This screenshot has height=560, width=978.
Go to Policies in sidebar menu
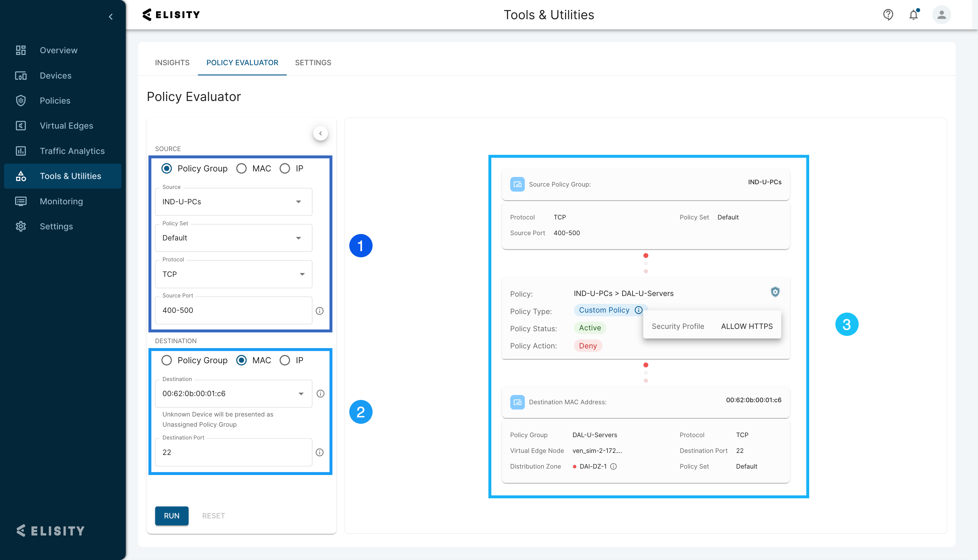click(x=63, y=101)
